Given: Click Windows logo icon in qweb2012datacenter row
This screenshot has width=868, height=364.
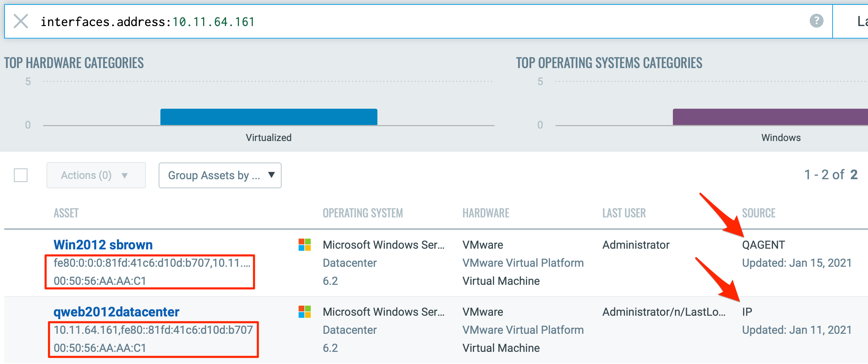Looking at the screenshot, I should point(304,312).
